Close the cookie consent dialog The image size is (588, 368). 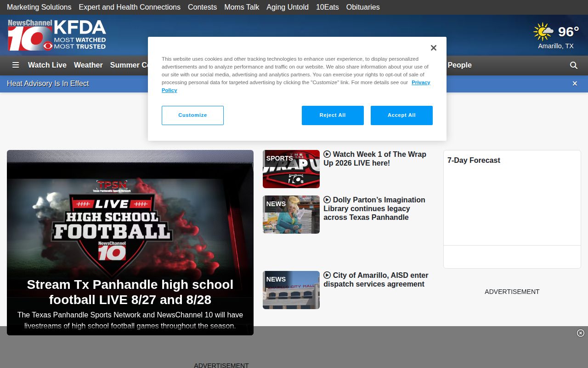(x=433, y=48)
